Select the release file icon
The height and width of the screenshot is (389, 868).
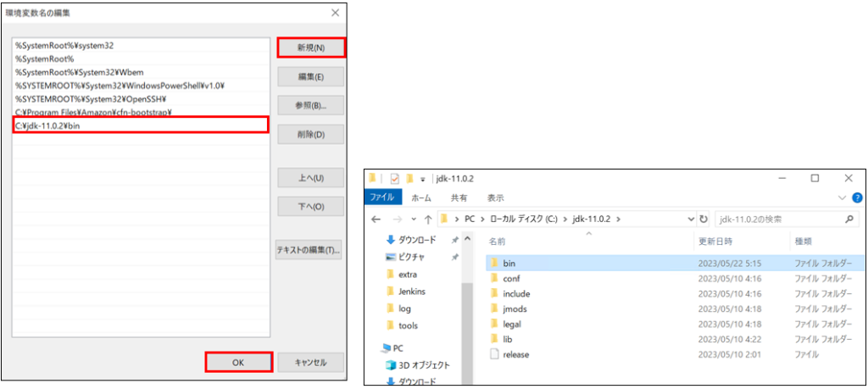click(x=495, y=354)
